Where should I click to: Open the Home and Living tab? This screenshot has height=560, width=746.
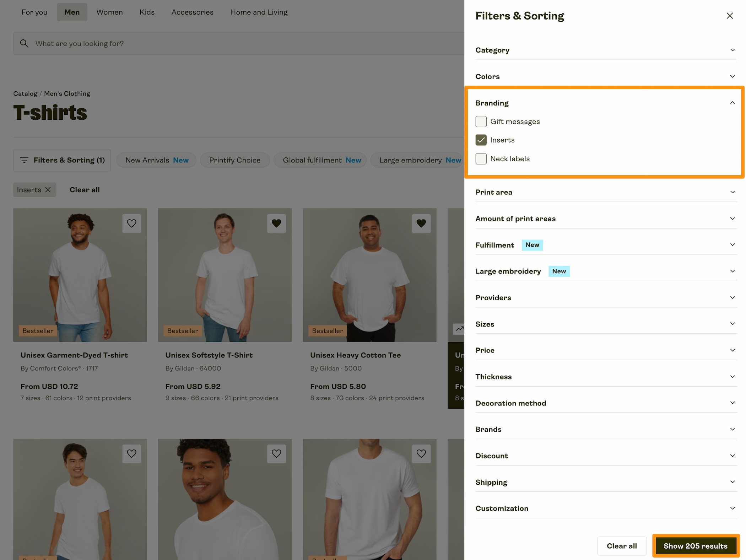[x=259, y=12]
